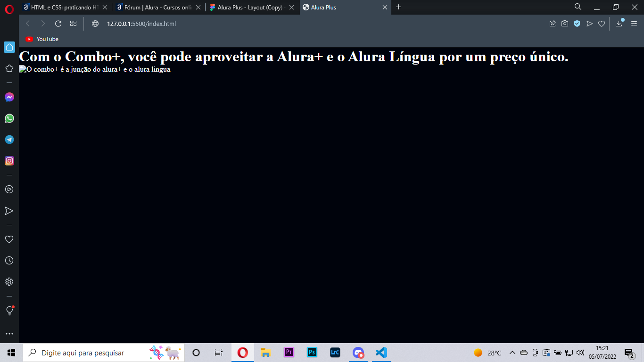The image size is (644, 362).
Task: Open the YouTube bookmark
Action: point(42,39)
